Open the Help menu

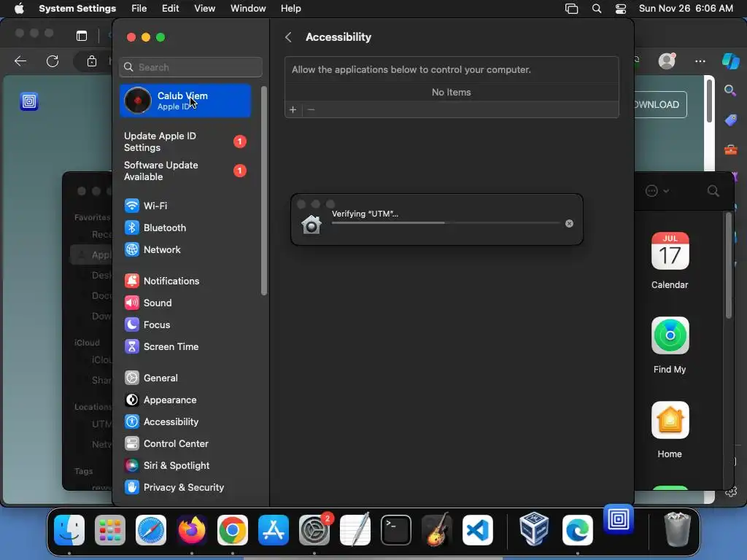pyautogui.click(x=290, y=9)
